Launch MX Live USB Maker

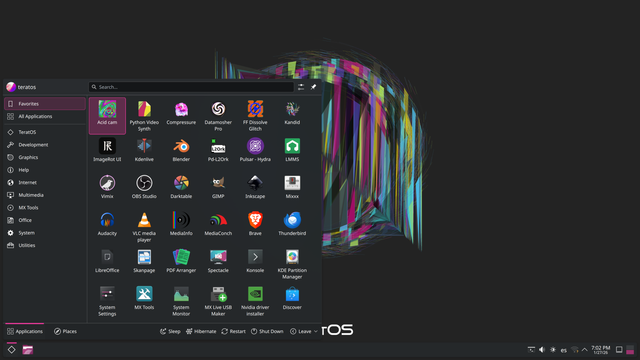[x=218, y=301]
